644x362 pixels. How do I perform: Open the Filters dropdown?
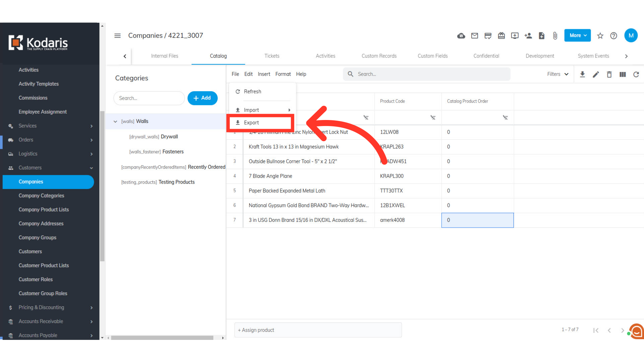click(x=558, y=74)
